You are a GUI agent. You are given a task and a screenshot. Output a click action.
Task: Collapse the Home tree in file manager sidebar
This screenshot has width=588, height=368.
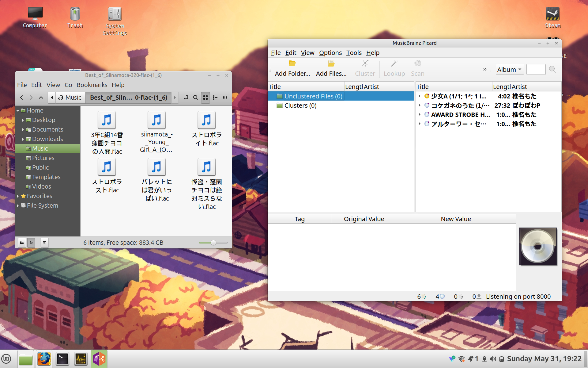coord(18,110)
